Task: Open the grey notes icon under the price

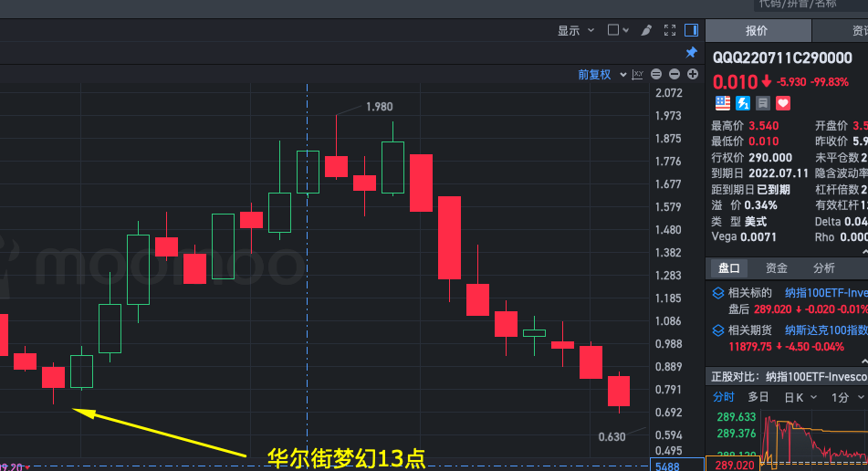Action: click(763, 103)
